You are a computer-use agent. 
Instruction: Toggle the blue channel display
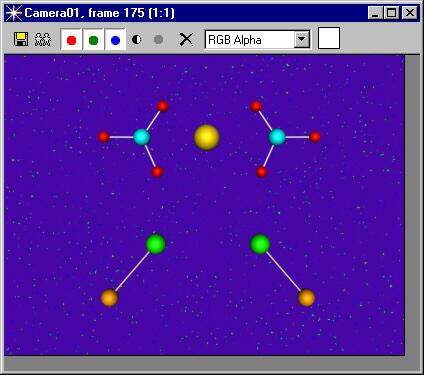pos(115,40)
